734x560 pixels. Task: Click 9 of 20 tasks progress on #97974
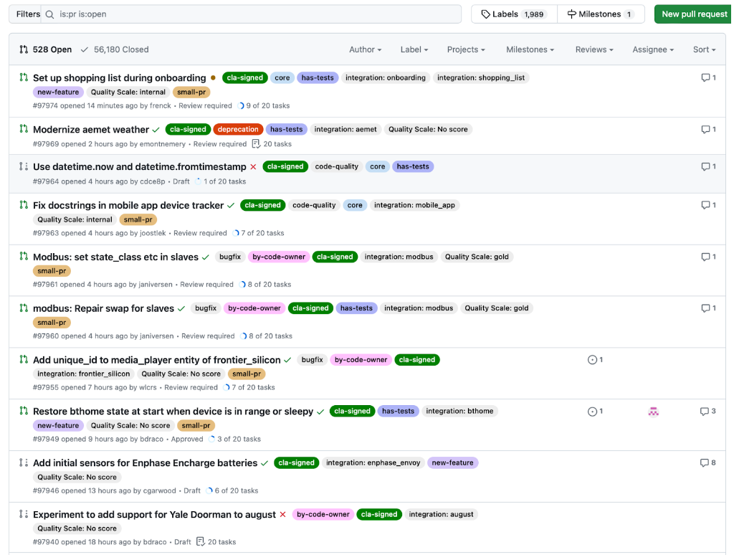(x=264, y=106)
